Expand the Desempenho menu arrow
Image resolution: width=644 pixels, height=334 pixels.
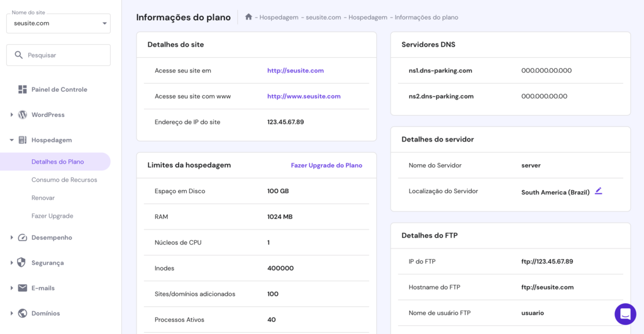pos(11,238)
